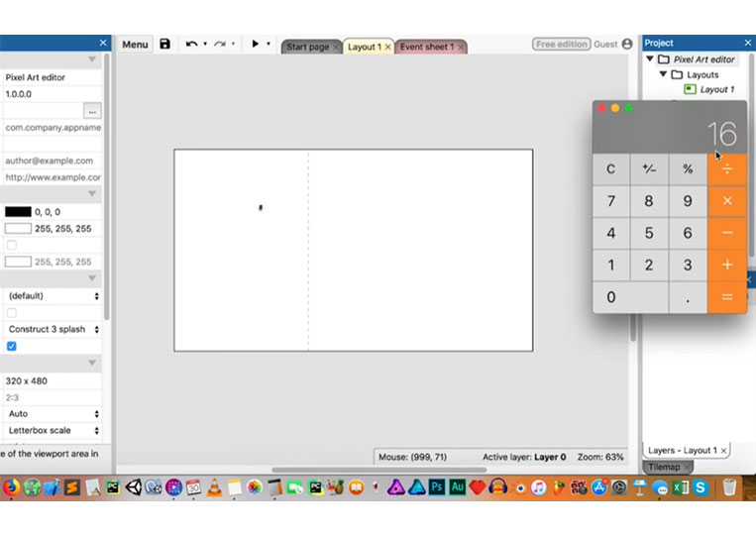Screen dimensions: 756x536
Task: Click the ellipsis browse button
Action: click(92, 111)
